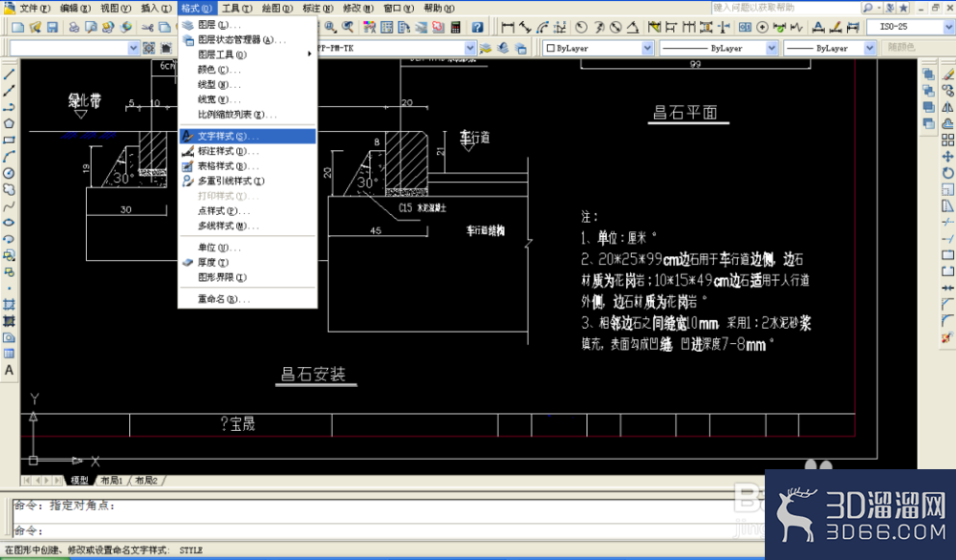
Task: Click the help search input field
Action: click(785, 8)
